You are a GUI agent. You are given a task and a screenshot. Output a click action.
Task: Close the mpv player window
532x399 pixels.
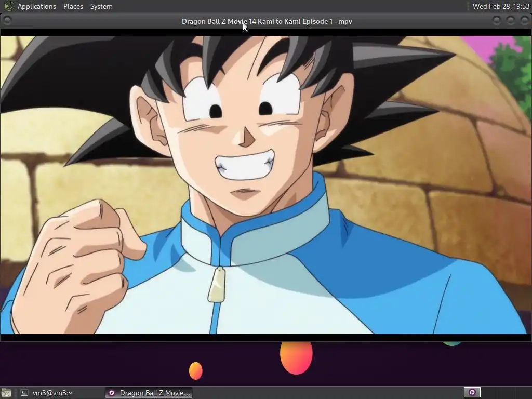pyautogui.click(x=524, y=21)
